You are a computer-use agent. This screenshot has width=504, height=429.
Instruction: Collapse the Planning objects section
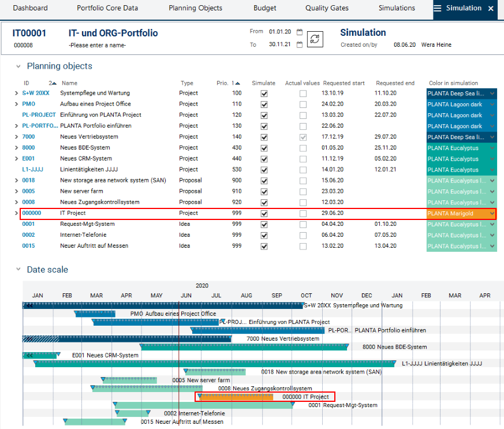pyautogui.click(x=18, y=66)
